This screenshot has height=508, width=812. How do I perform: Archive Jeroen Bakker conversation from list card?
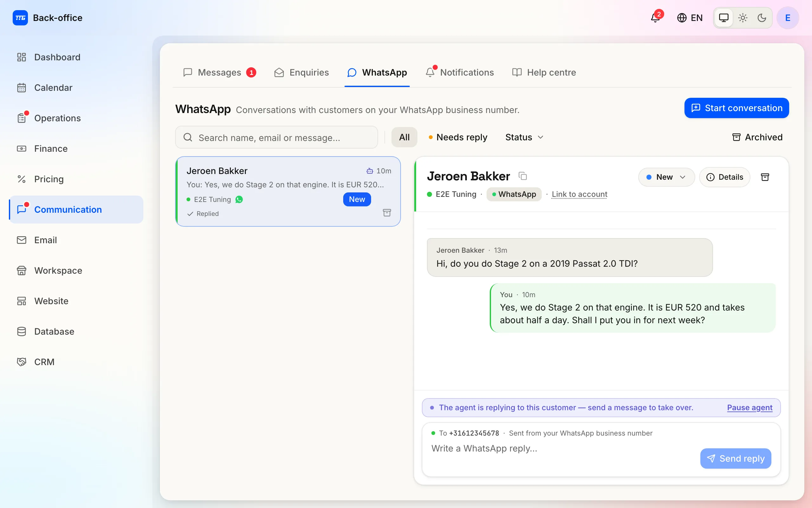click(387, 213)
